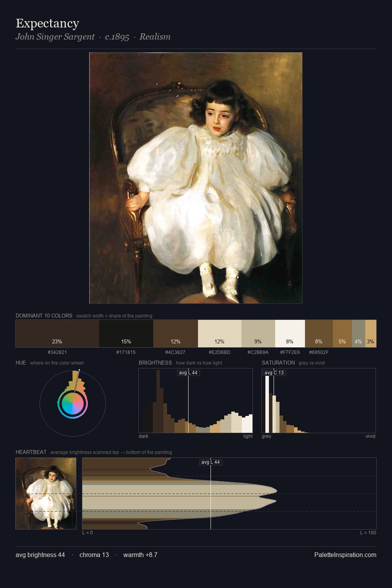Screen dimensions: 392x588
Task: Click the hex label #69502F
Action: (319, 352)
